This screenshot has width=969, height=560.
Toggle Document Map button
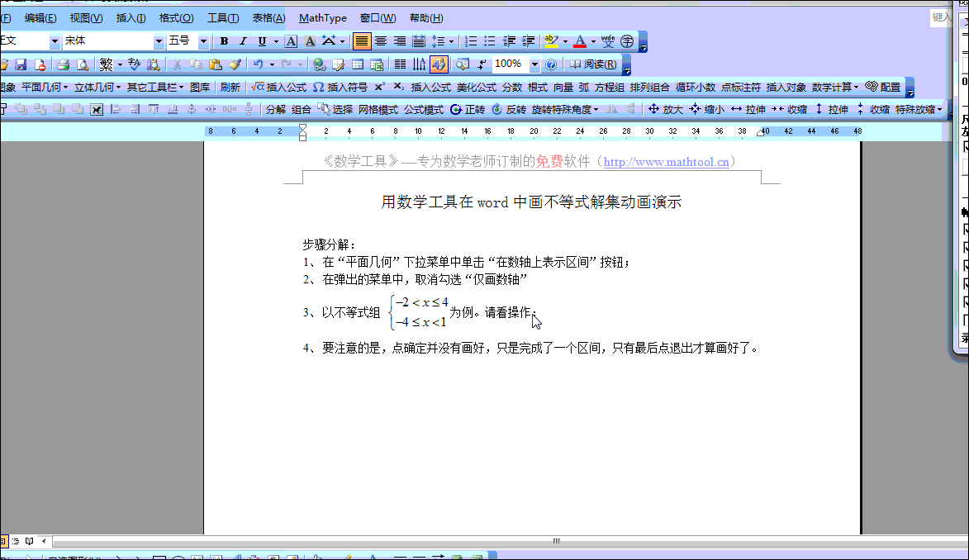[463, 64]
